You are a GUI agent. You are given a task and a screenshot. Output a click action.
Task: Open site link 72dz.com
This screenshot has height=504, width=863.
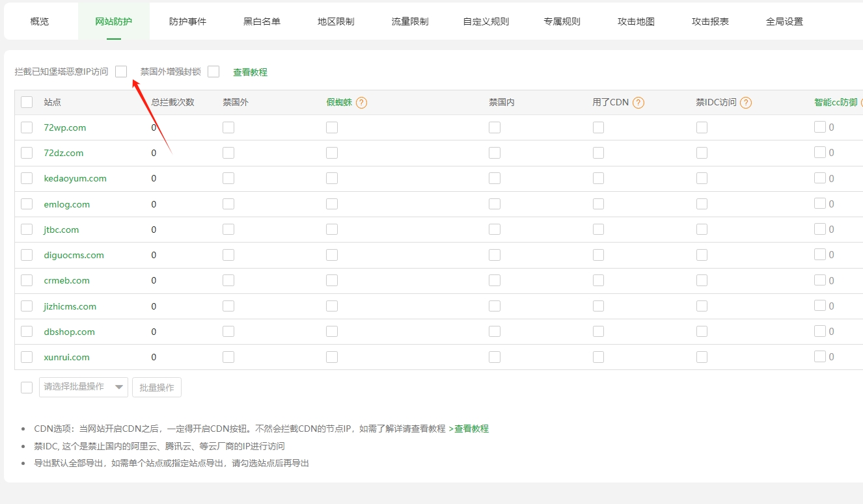pyautogui.click(x=64, y=153)
